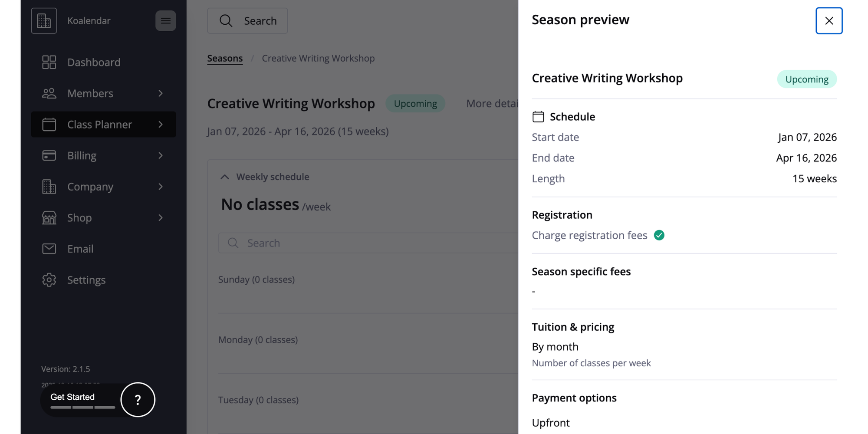The width and height of the screenshot is (868, 434).
Task: Click More details for the workshop
Action: click(x=493, y=103)
